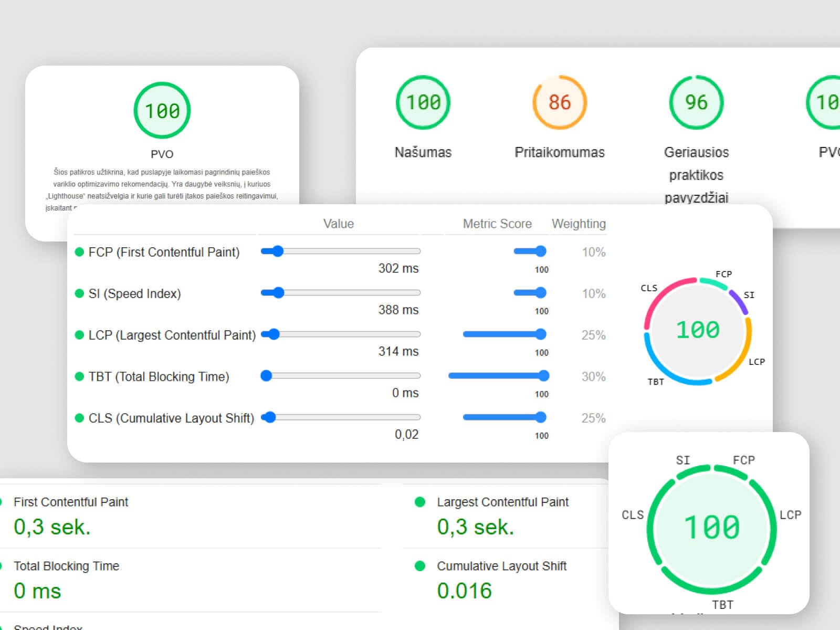Click the PVO label in the left card
Viewport: 840px width, 630px height.
[x=162, y=154]
